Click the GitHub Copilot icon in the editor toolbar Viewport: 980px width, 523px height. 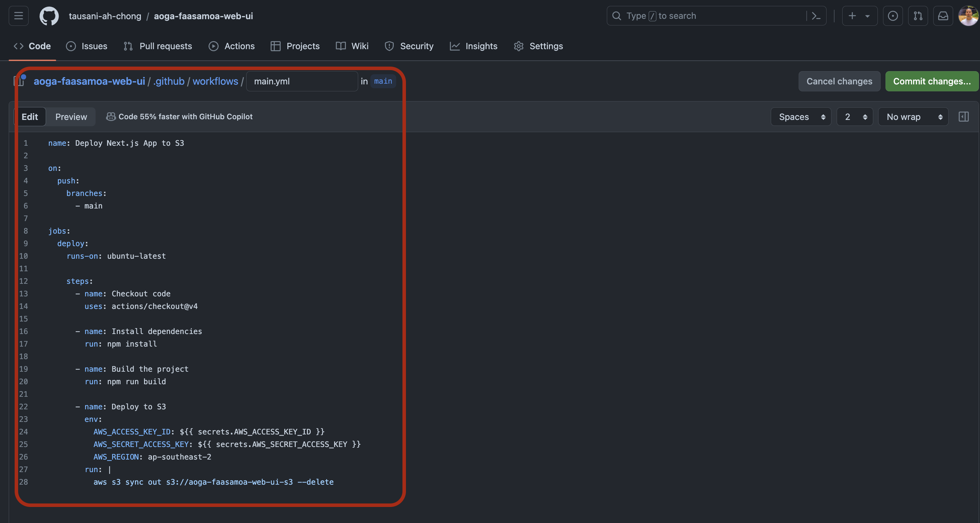[110, 116]
